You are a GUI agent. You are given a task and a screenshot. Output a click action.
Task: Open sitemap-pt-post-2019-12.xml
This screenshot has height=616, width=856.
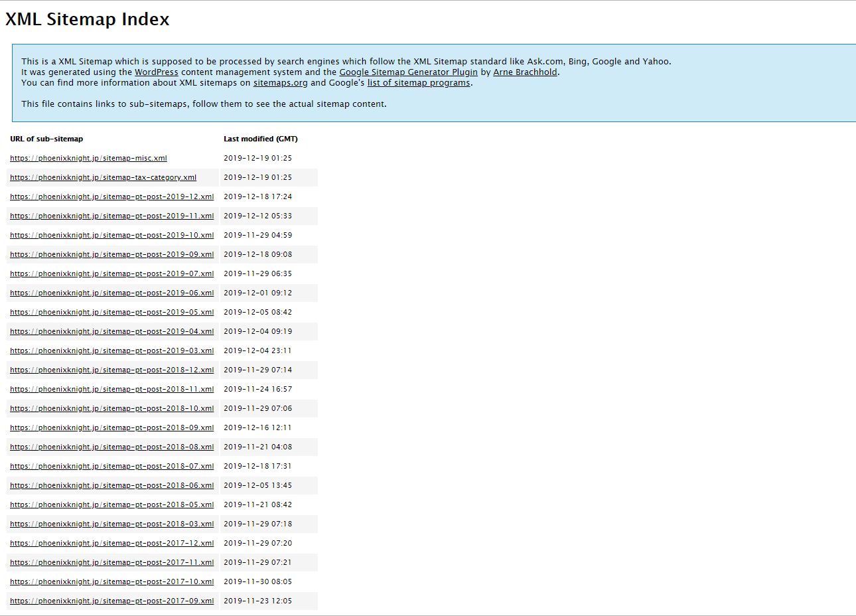click(x=111, y=197)
